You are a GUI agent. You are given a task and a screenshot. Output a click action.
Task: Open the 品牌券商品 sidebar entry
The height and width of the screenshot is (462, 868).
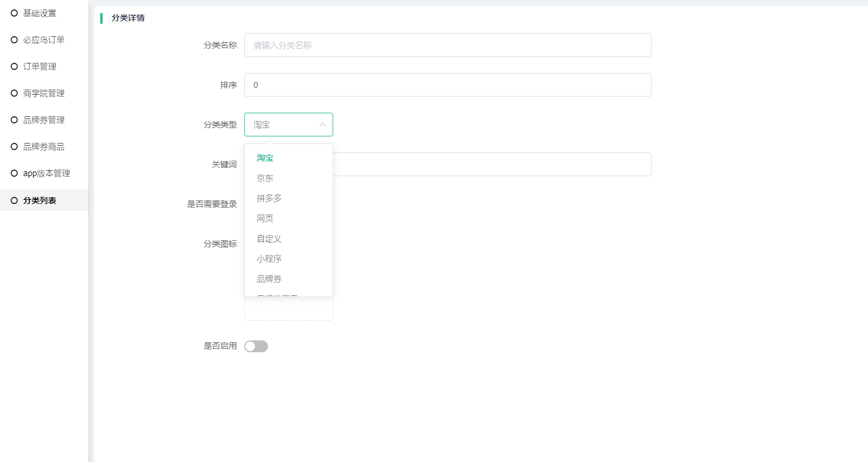click(44, 146)
